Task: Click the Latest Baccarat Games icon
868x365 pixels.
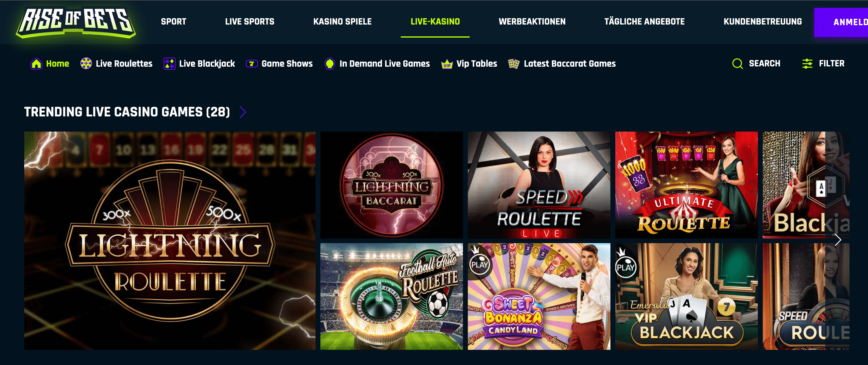Action: [514, 64]
